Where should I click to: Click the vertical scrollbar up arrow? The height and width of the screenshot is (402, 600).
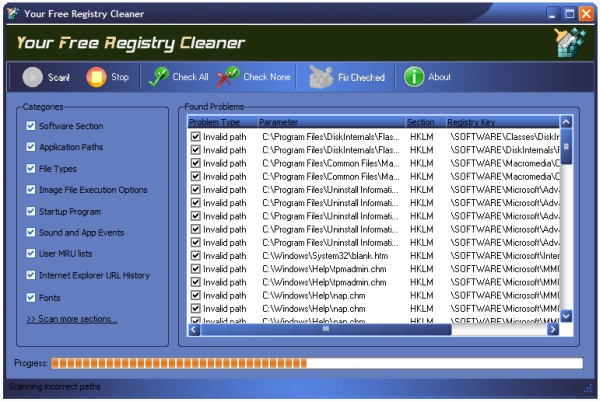[566, 122]
